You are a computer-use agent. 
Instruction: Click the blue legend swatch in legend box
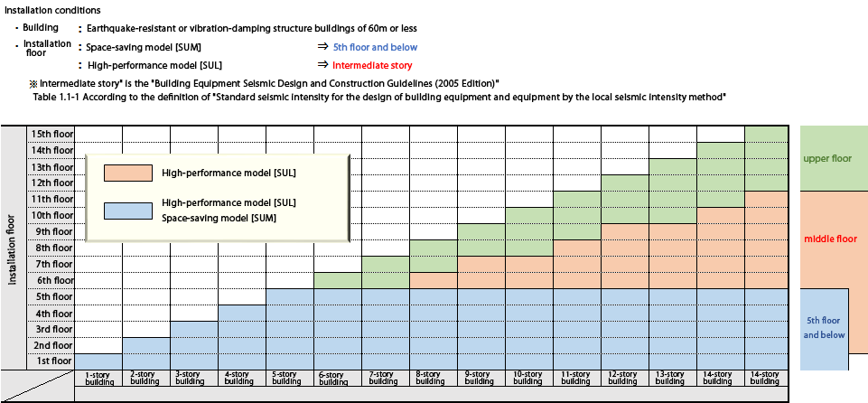127,211
